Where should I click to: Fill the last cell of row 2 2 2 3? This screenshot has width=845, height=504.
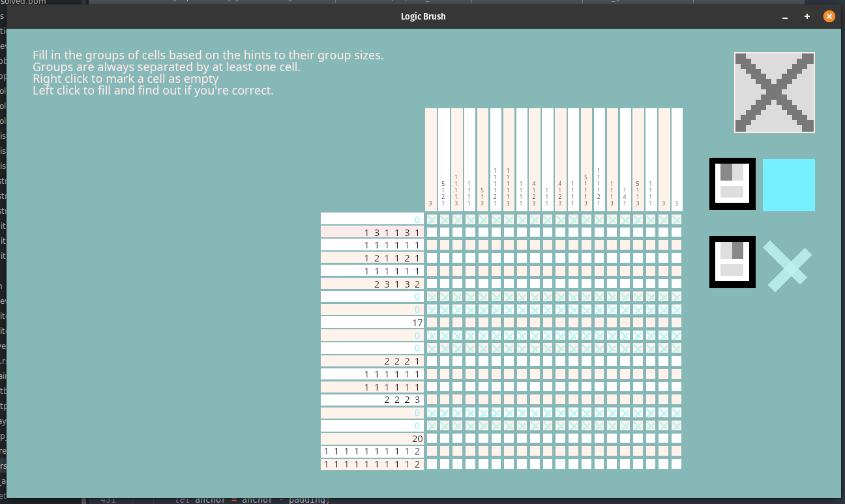676,400
